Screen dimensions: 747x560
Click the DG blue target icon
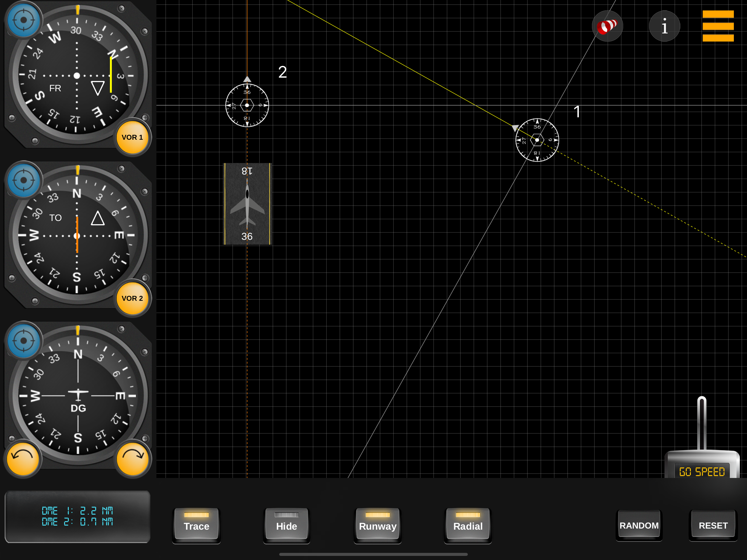click(23, 341)
